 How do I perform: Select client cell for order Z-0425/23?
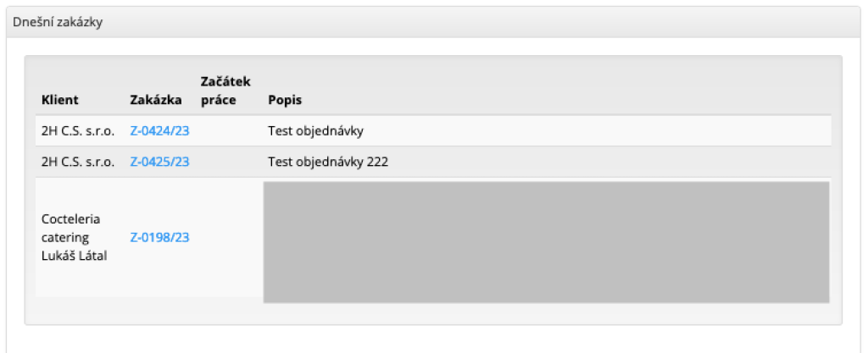pos(78,162)
